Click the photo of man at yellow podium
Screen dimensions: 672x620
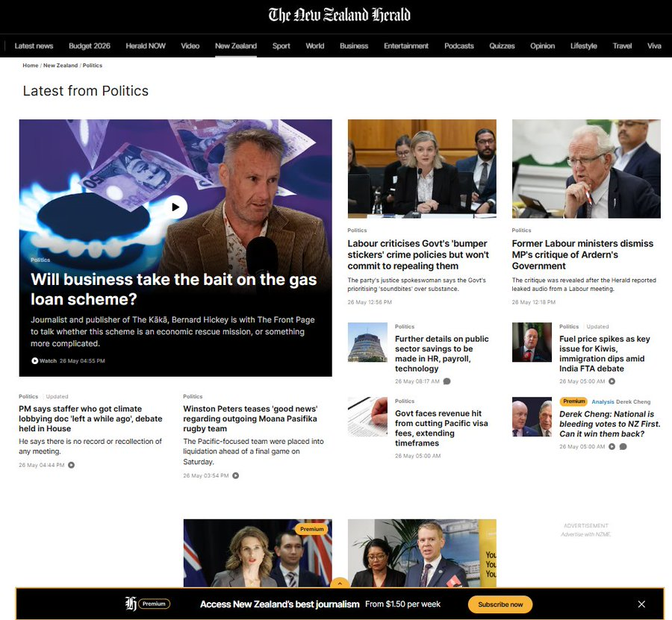[422, 553]
